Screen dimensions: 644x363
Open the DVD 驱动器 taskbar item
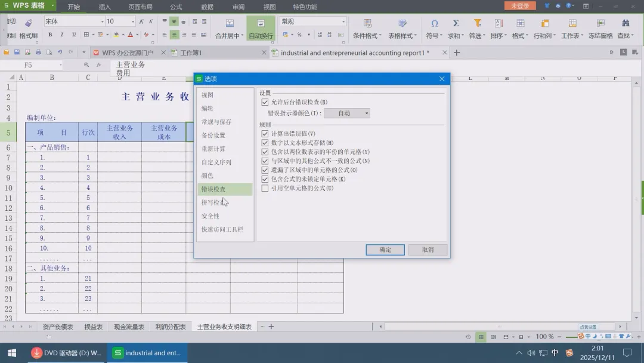point(67,353)
